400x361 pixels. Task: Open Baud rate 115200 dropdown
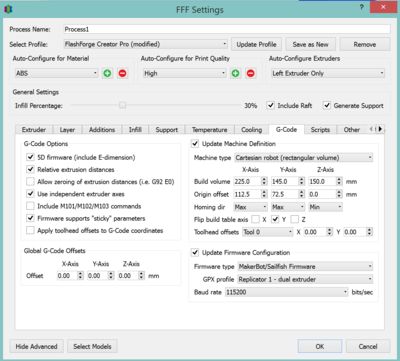[x=287, y=292]
